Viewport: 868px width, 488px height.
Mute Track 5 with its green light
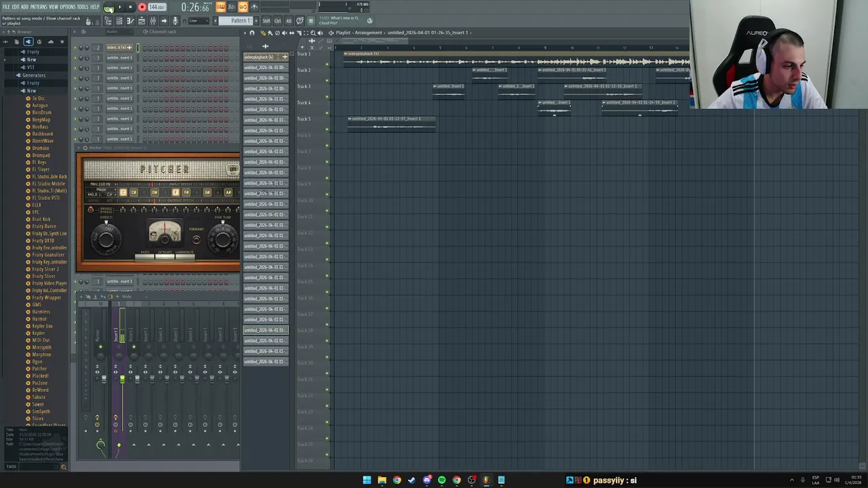pos(327,129)
